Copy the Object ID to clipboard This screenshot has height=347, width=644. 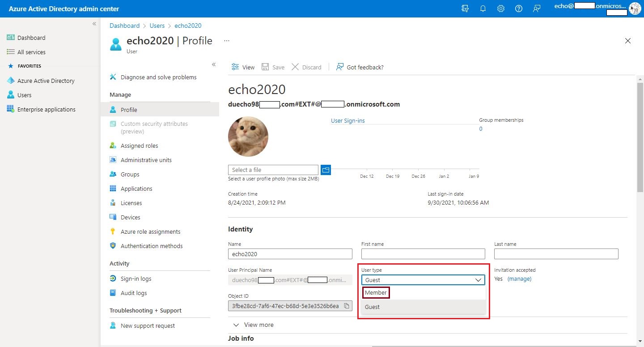tap(346, 306)
